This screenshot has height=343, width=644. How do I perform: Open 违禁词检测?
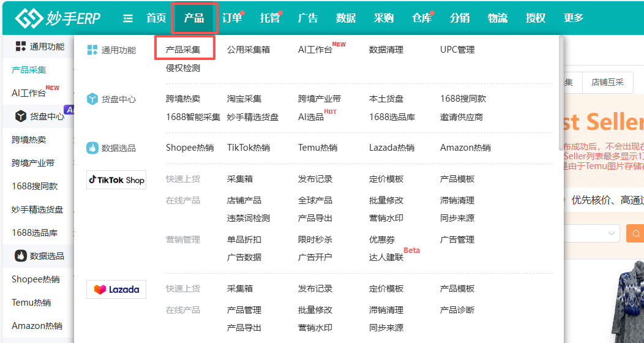(249, 218)
